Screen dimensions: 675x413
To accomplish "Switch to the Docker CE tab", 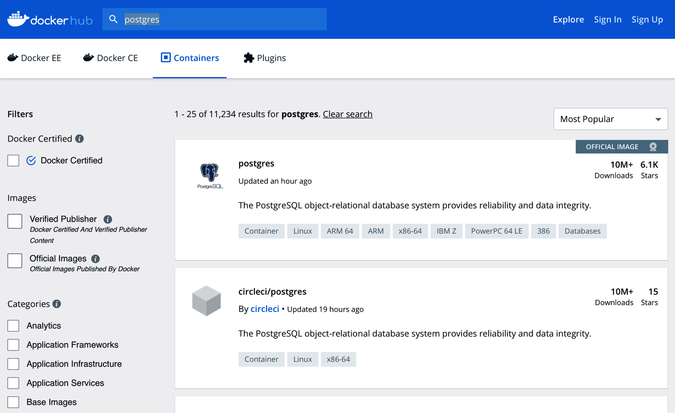I will (x=111, y=58).
